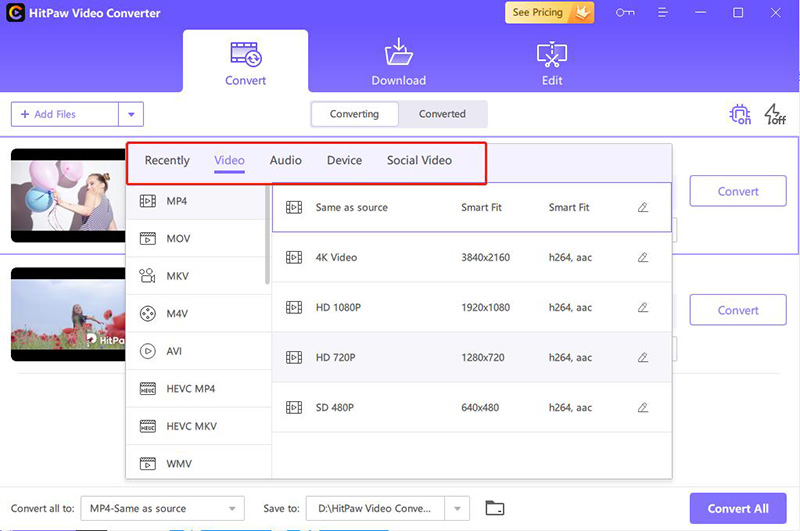Select 3840x2160 resolution text
Image resolution: width=800 pixels, height=531 pixels.
click(x=485, y=257)
